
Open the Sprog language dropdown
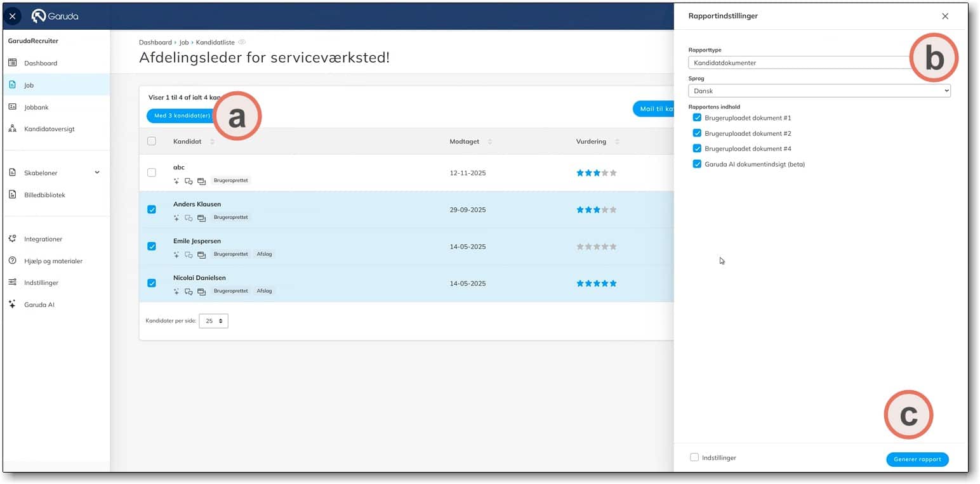(819, 91)
